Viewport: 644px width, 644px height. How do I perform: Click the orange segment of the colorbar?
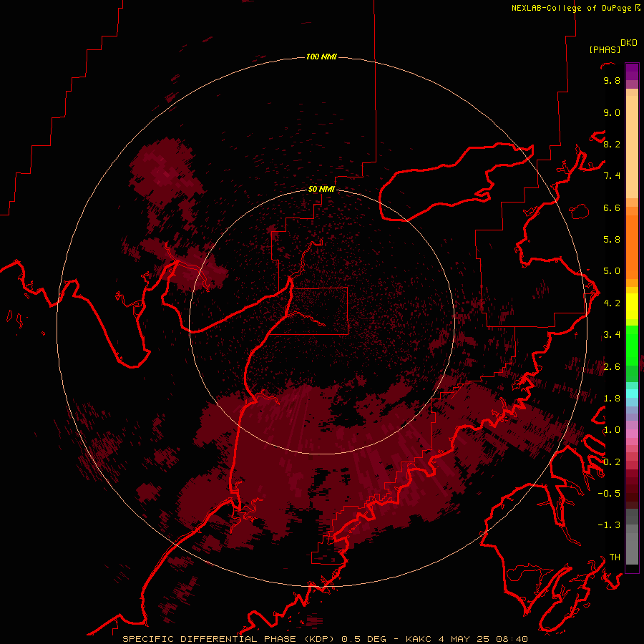(632, 246)
